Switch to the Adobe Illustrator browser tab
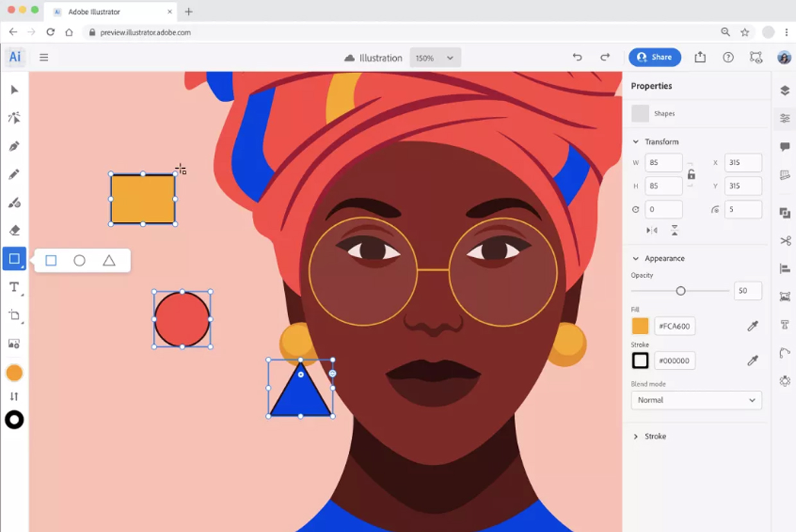 109,12
